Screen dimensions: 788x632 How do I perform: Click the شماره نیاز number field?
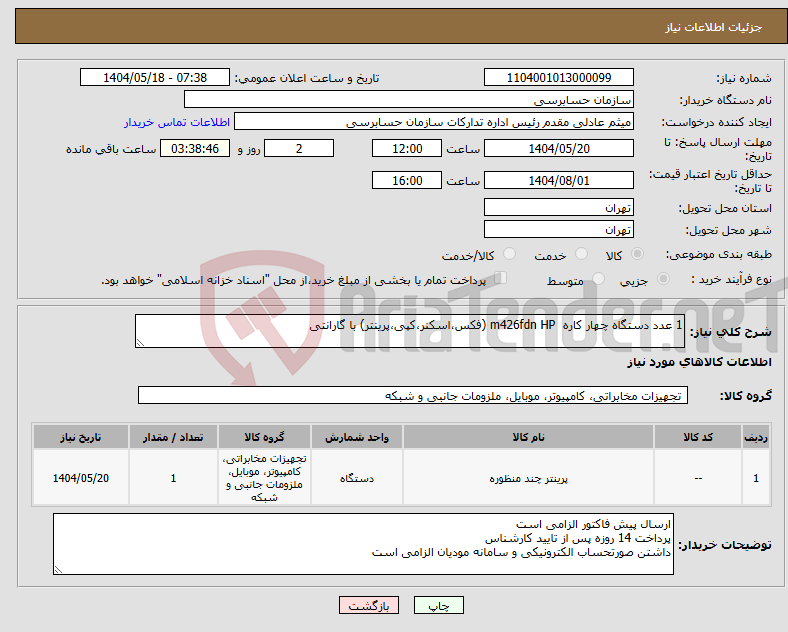[558, 77]
